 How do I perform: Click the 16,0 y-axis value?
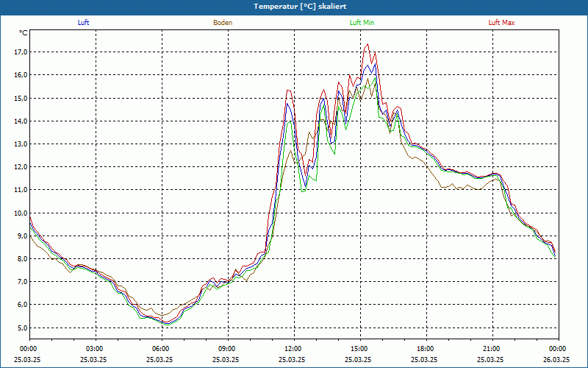(x=21, y=75)
